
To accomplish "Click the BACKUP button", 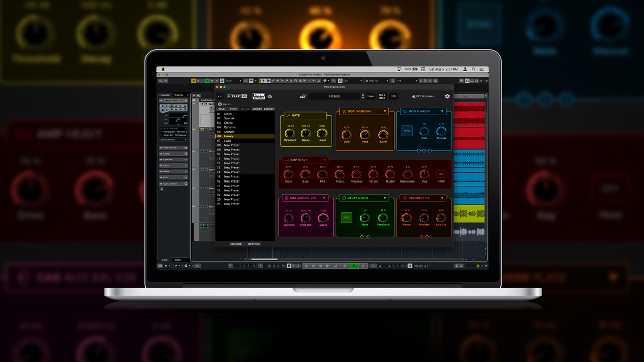I will 236,244.
